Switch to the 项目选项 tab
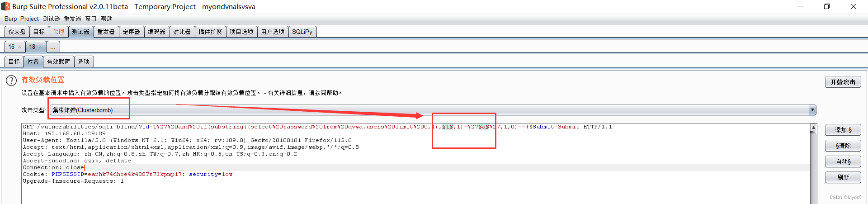Viewport: 868px width, 204px height. pyautogui.click(x=241, y=32)
